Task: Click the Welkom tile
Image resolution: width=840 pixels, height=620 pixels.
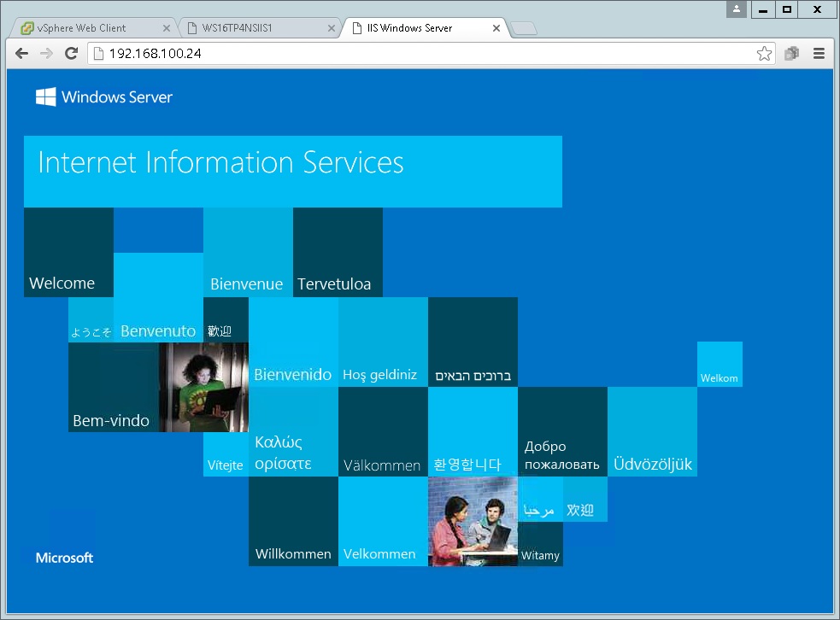Action: (x=720, y=364)
